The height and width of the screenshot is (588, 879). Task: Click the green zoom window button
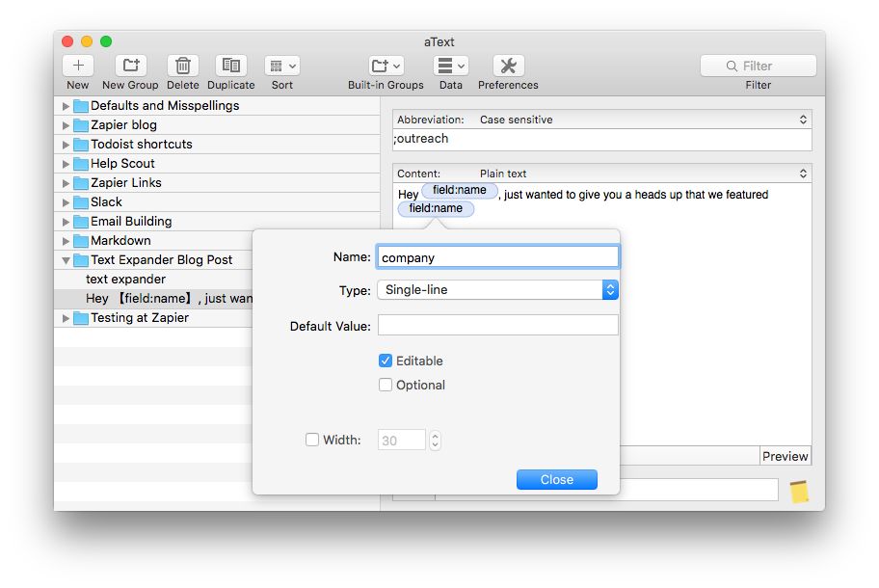106,41
